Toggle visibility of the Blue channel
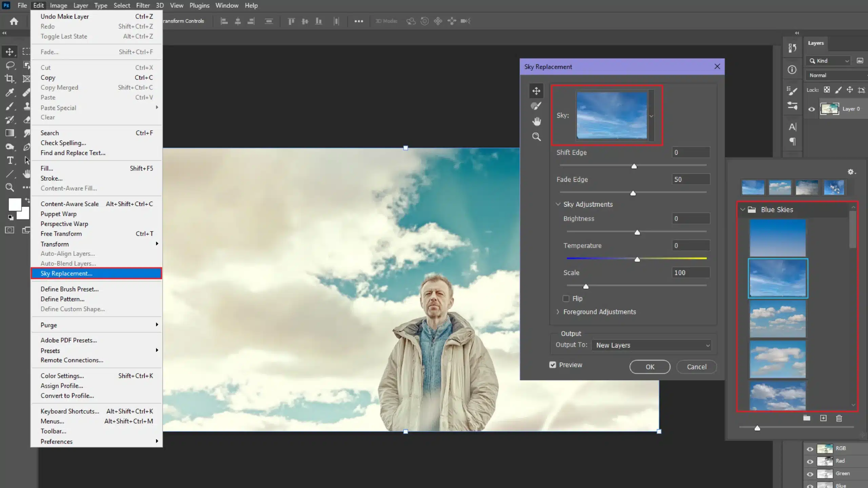Viewport: 868px width, 488px height. coord(810,486)
